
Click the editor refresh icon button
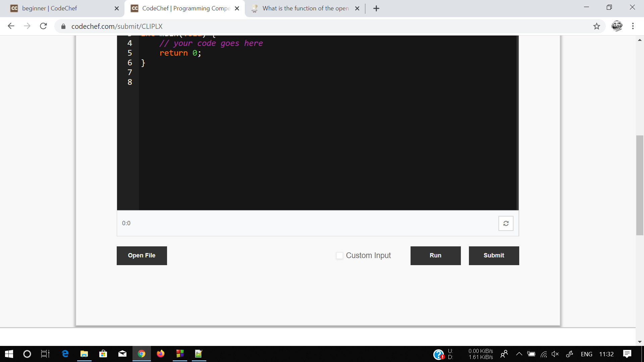[x=506, y=224]
